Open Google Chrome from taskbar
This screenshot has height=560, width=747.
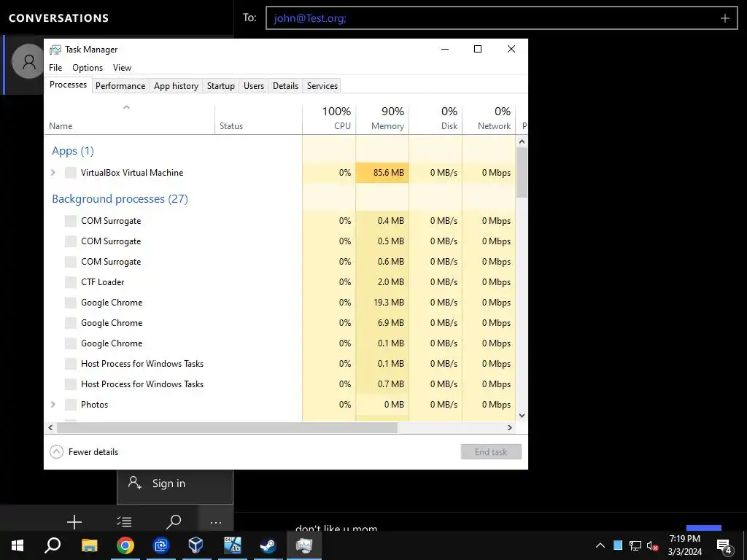[x=125, y=545]
